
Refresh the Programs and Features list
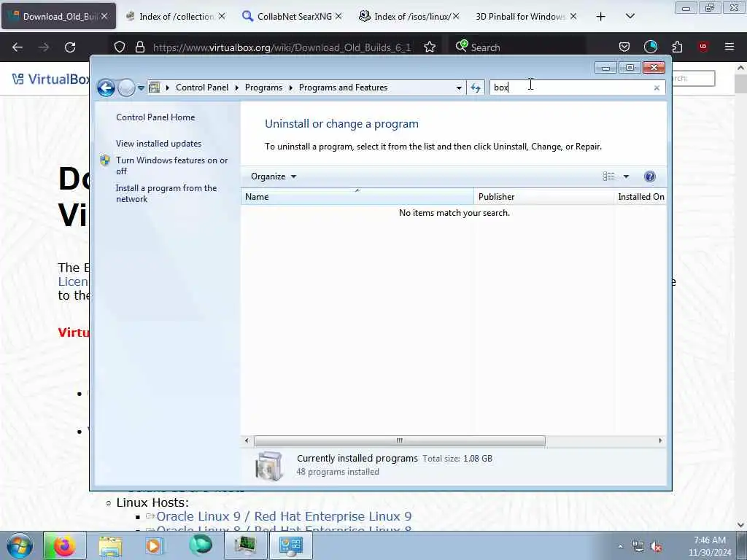pyautogui.click(x=476, y=87)
